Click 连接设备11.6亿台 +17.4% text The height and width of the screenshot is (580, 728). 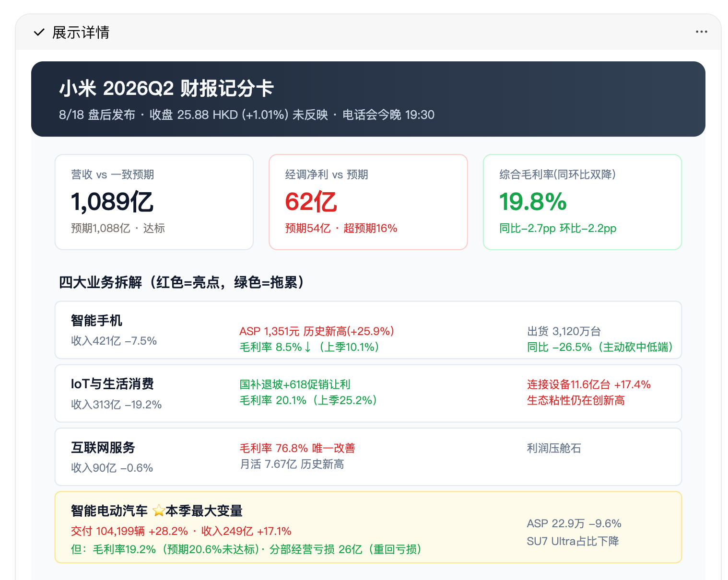pos(589,384)
